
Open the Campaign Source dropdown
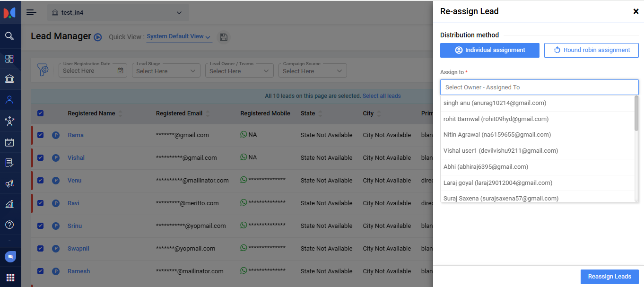[312, 71]
